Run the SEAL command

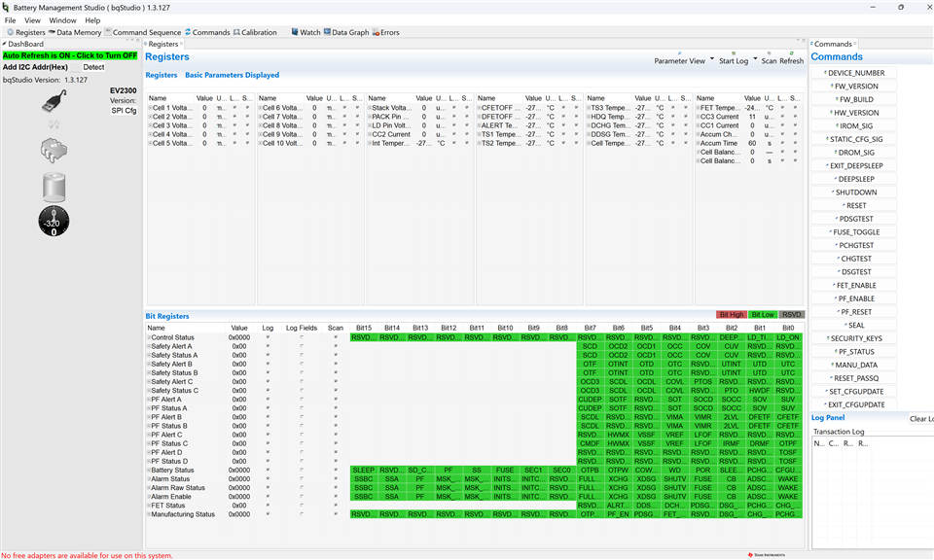pyautogui.click(x=853, y=325)
